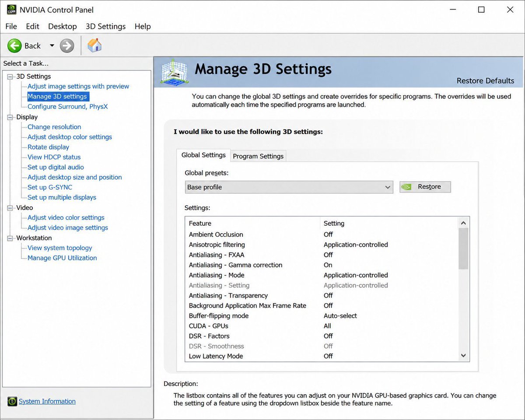Collapse the Display tree node
The height and width of the screenshot is (420, 525).
click(x=10, y=117)
